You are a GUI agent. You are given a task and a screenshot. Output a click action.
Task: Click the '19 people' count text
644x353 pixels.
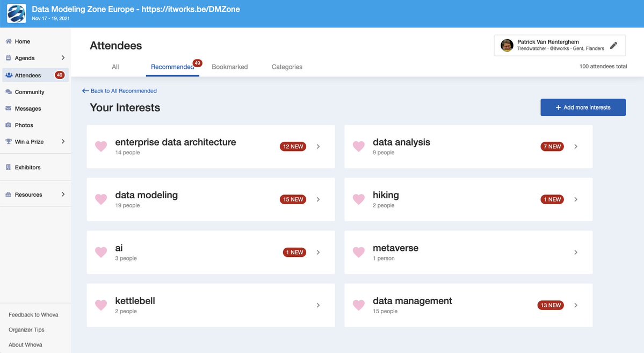click(x=127, y=205)
